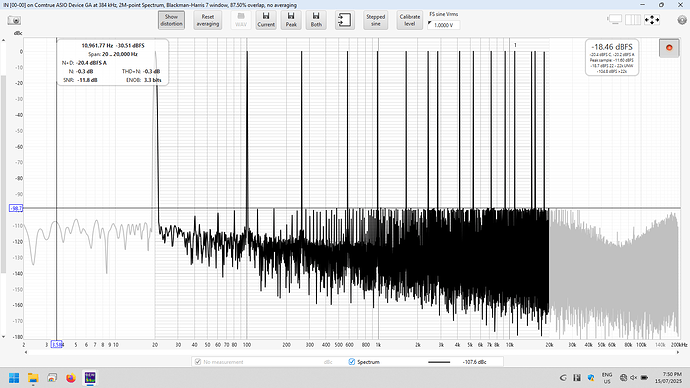
Task: Click the floppy disk system tray icon
Action: click(x=577, y=378)
